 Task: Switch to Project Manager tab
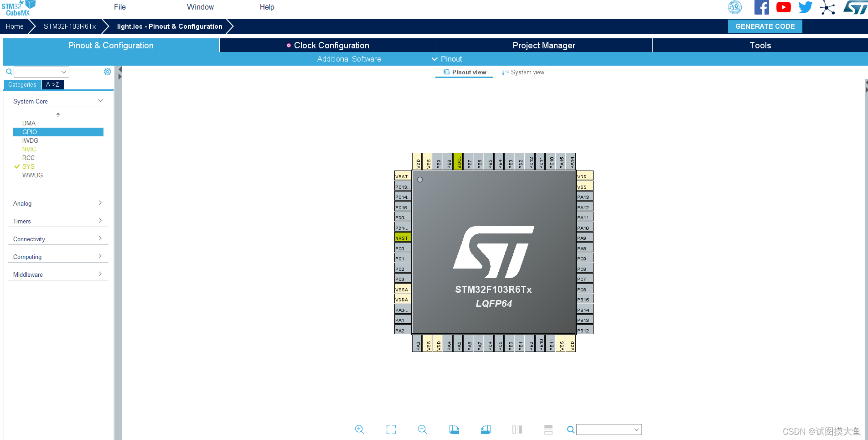point(544,45)
